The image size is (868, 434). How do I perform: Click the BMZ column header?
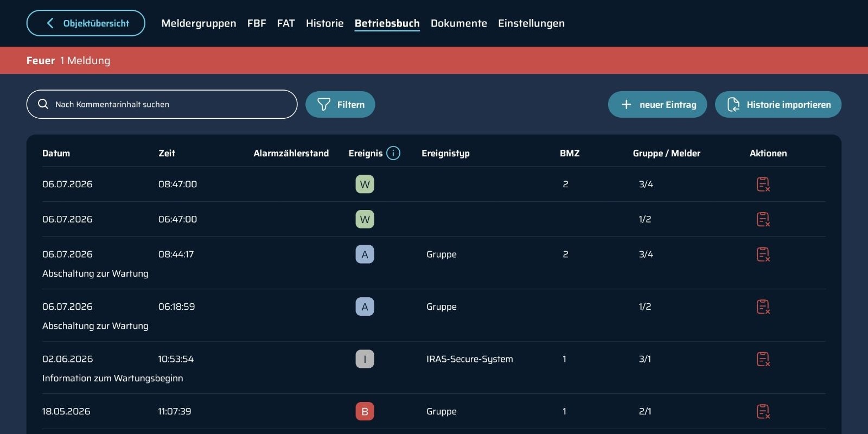tap(570, 154)
